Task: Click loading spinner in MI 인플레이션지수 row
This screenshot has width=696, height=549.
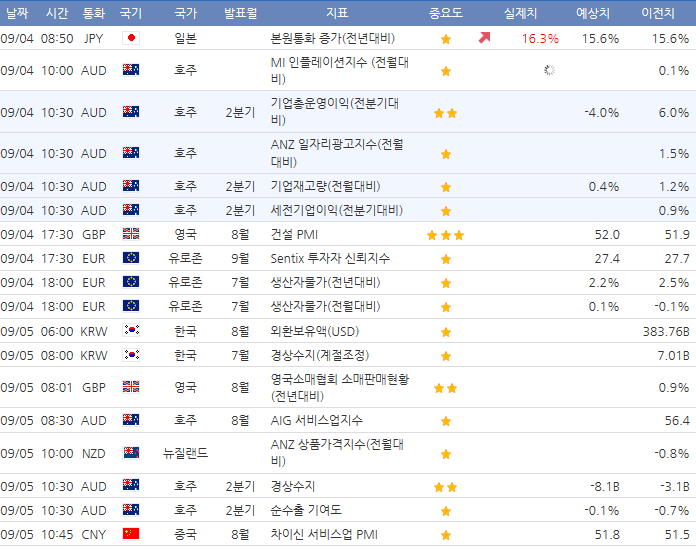Action: pyautogui.click(x=550, y=70)
